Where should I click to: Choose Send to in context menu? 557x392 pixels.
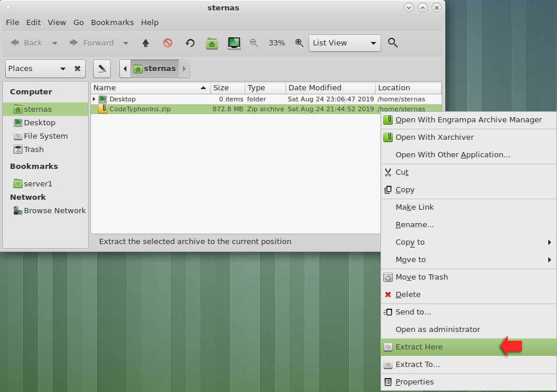click(468, 312)
